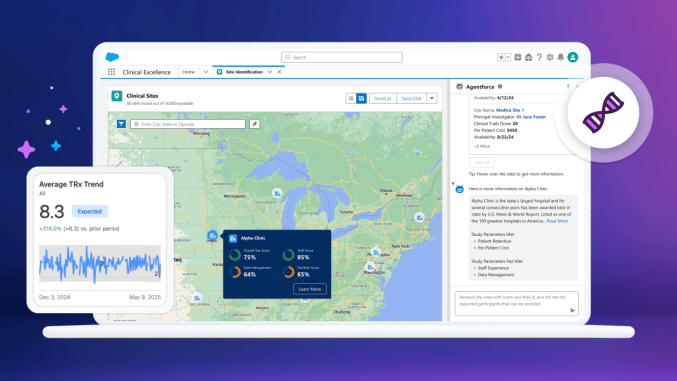The height and width of the screenshot is (381, 677).
Task: Click the 65% Facilities Score gauge
Action: 288,272
